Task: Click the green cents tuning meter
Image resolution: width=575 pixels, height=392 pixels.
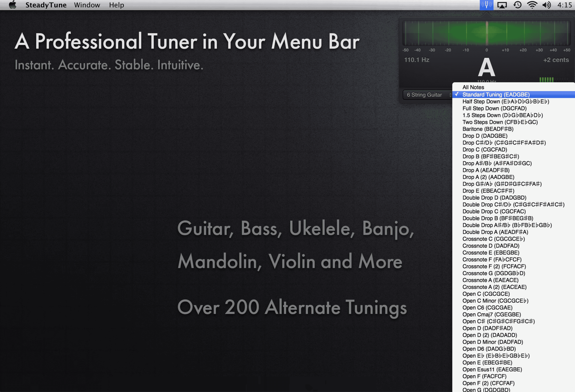Action: click(486, 33)
